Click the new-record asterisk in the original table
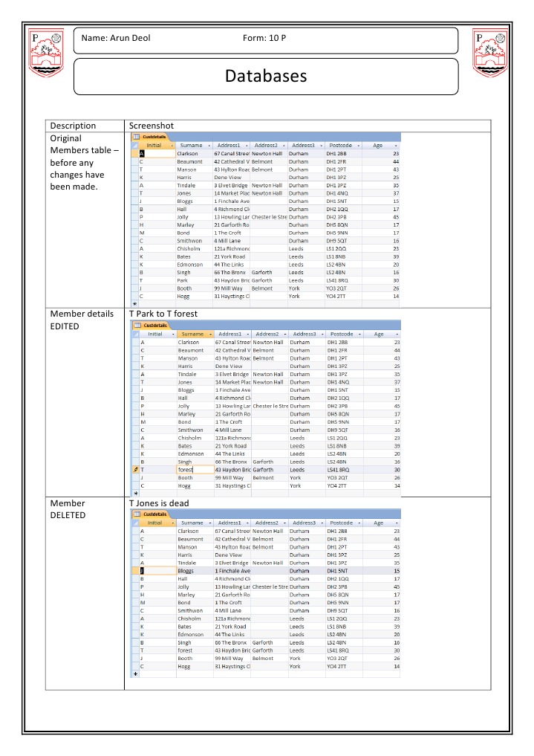534x756 pixels. click(x=135, y=304)
